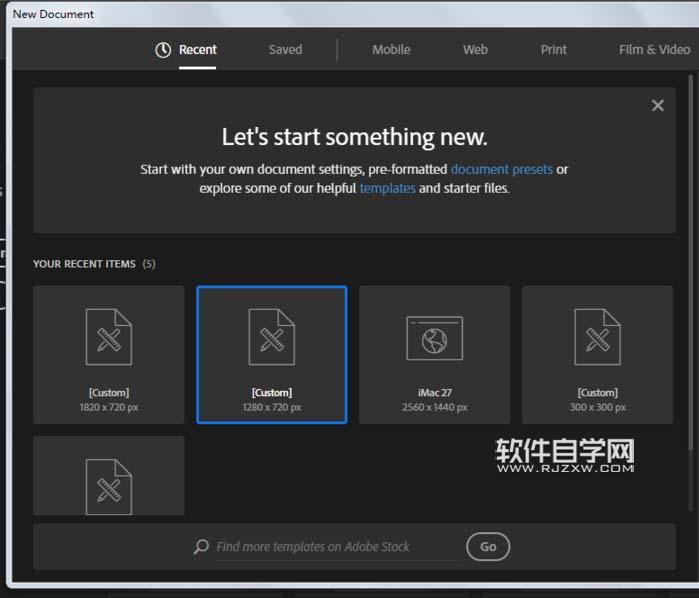
Task: Switch to the Web tab
Action: pos(475,49)
